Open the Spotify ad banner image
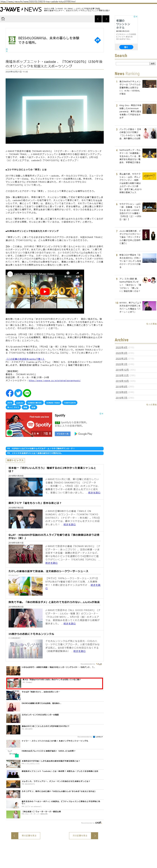Screen dimensions: 157x868 (29, 425)
